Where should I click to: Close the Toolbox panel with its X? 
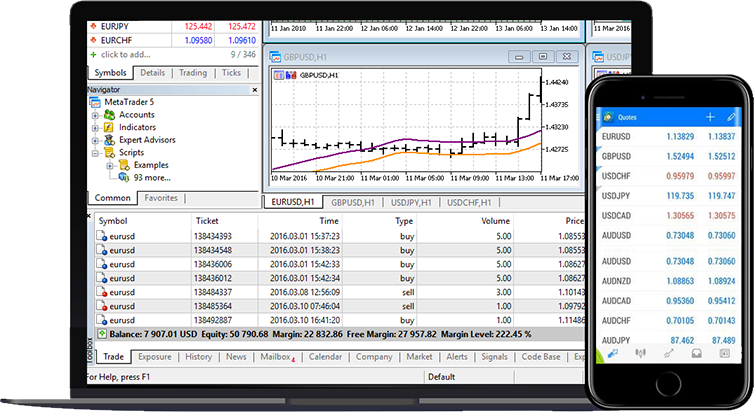(89, 216)
